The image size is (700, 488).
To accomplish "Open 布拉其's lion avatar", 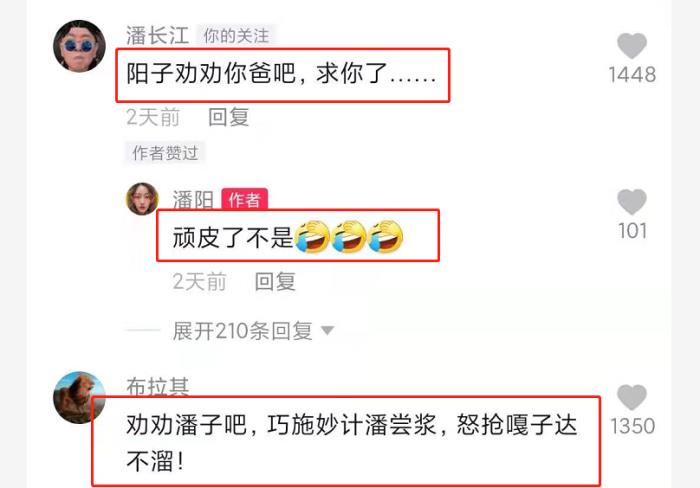I will [79, 397].
